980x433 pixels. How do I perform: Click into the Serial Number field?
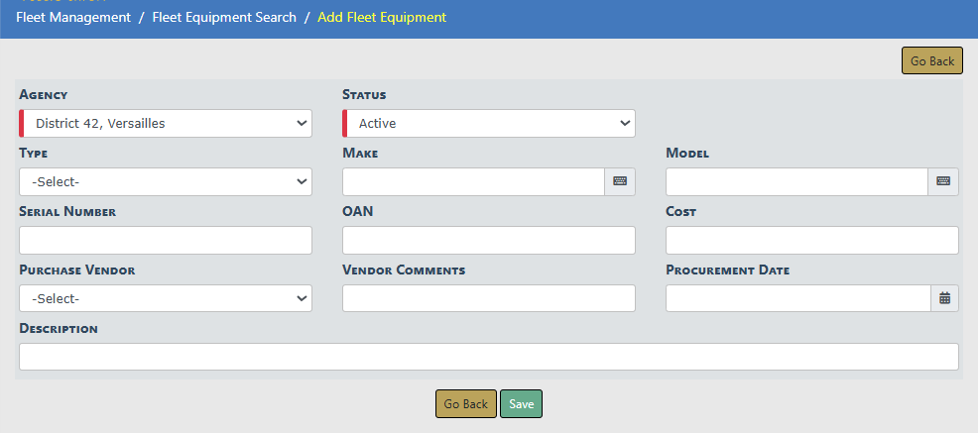(x=166, y=241)
